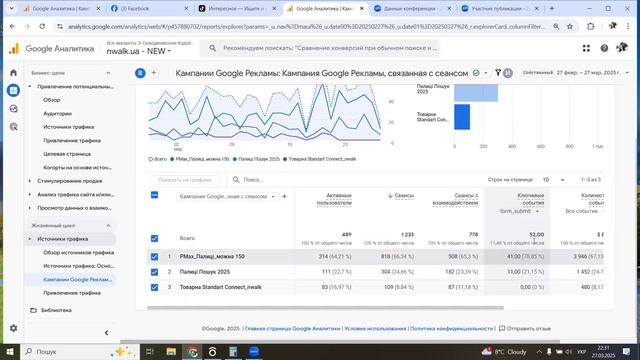Expand Стимулирование продаж menu group
640x360 pixels.
pos(69,181)
